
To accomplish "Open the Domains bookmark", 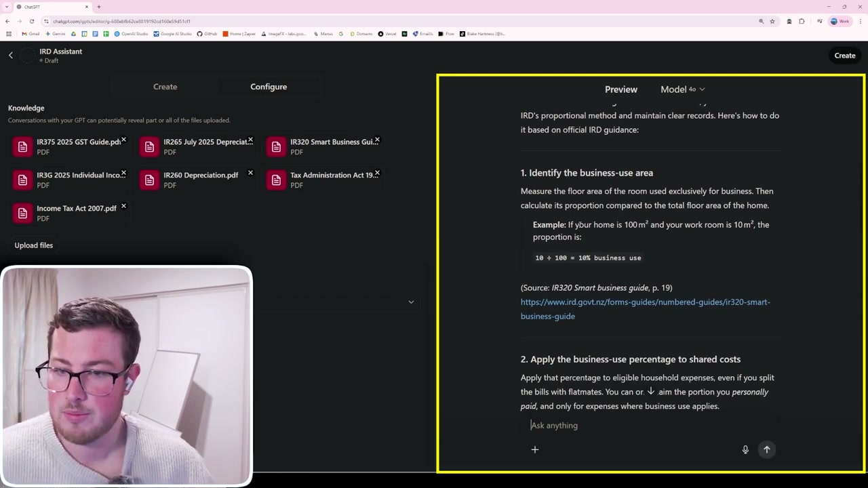I will point(361,34).
